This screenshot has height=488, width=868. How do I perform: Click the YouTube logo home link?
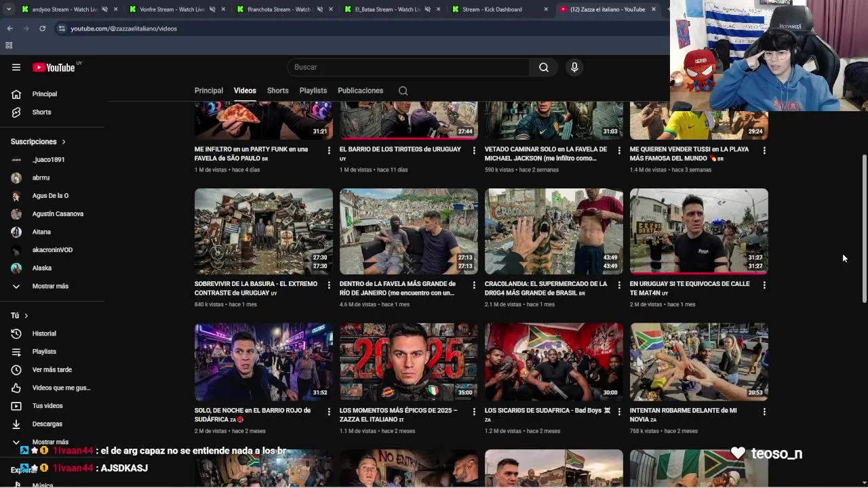click(54, 67)
